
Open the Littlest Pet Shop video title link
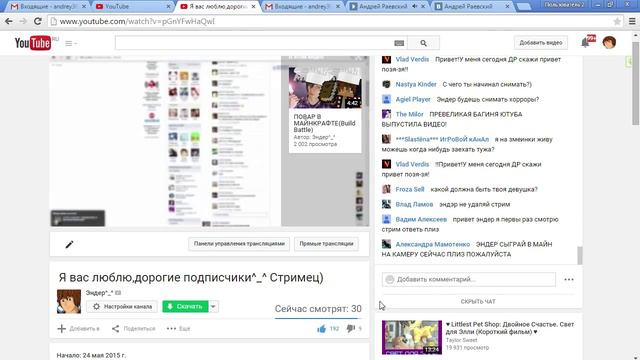click(509, 328)
